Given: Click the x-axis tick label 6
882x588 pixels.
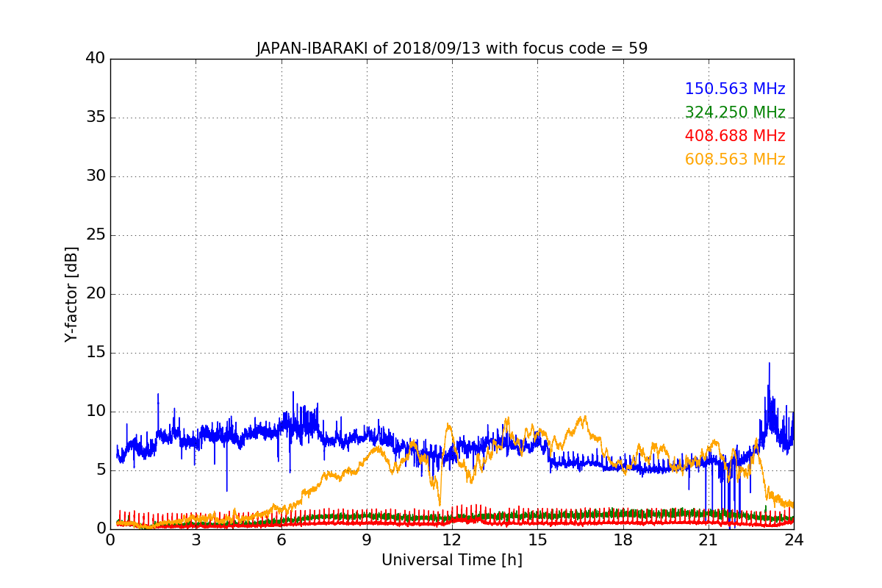Looking at the screenshot, I should point(281,540).
